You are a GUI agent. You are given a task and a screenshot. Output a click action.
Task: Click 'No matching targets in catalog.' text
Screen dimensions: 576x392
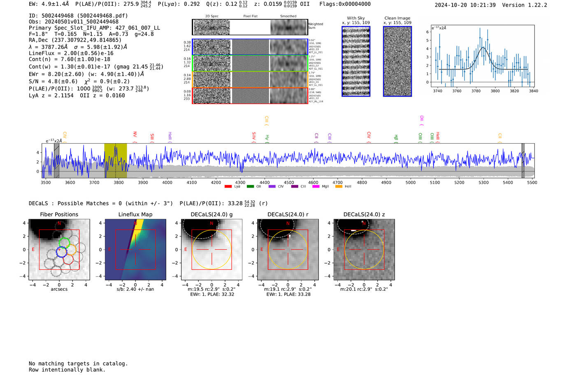pyautogui.click(x=78, y=364)
